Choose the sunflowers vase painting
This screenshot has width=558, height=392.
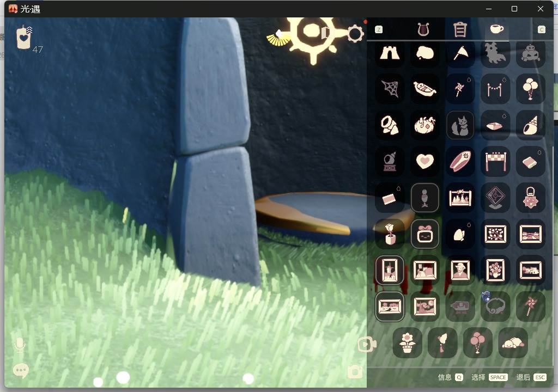(495, 270)
